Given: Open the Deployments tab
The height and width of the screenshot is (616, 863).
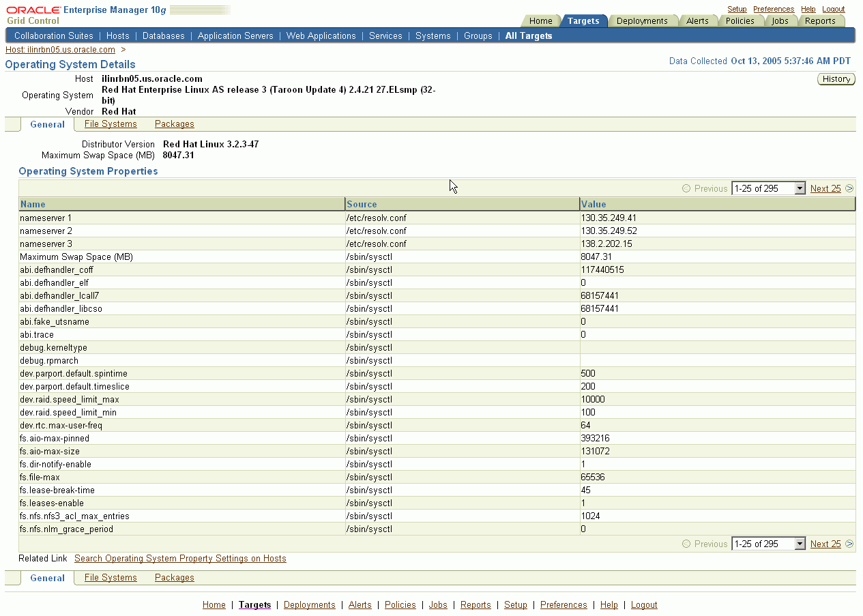Looking at the screenshot, I should (642, 20).
